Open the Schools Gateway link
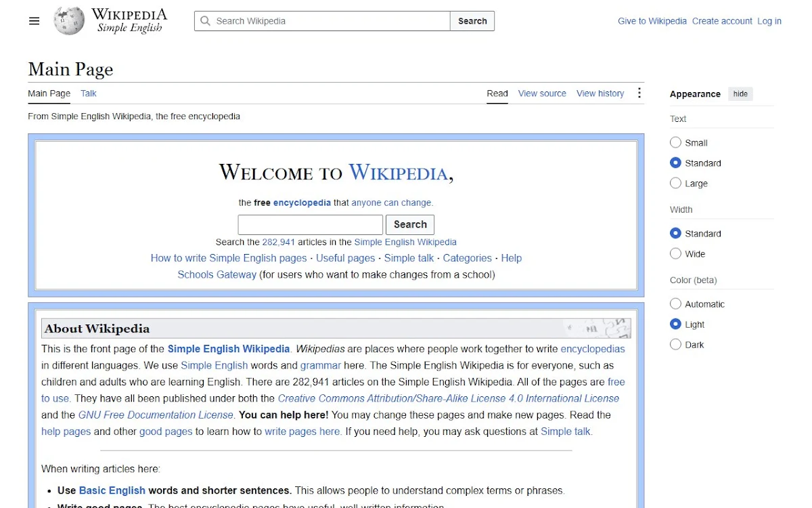This screenshot has width=812, height=508. coord(217,275)
